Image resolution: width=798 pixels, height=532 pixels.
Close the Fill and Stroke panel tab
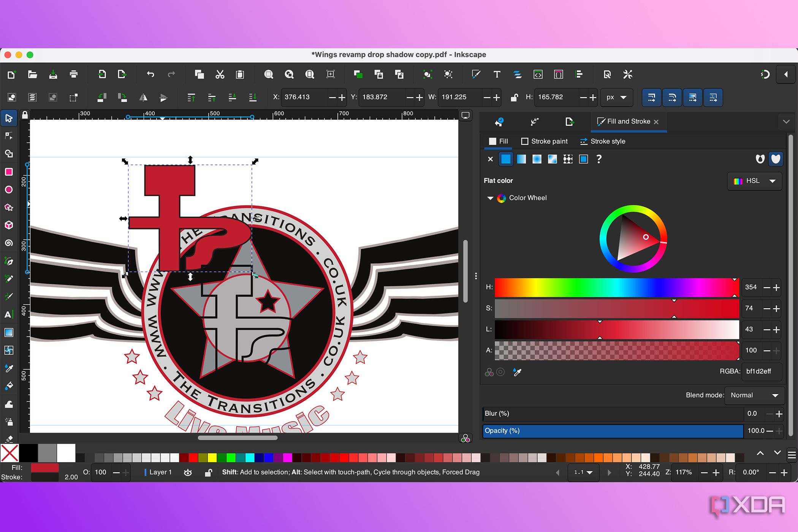click(x=656, y=122)
